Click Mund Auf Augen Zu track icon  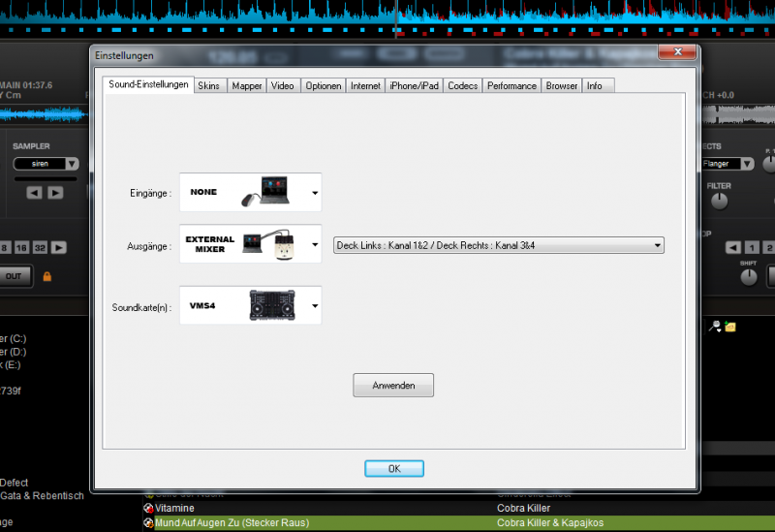pyautogui.click(x=148, y=522)
